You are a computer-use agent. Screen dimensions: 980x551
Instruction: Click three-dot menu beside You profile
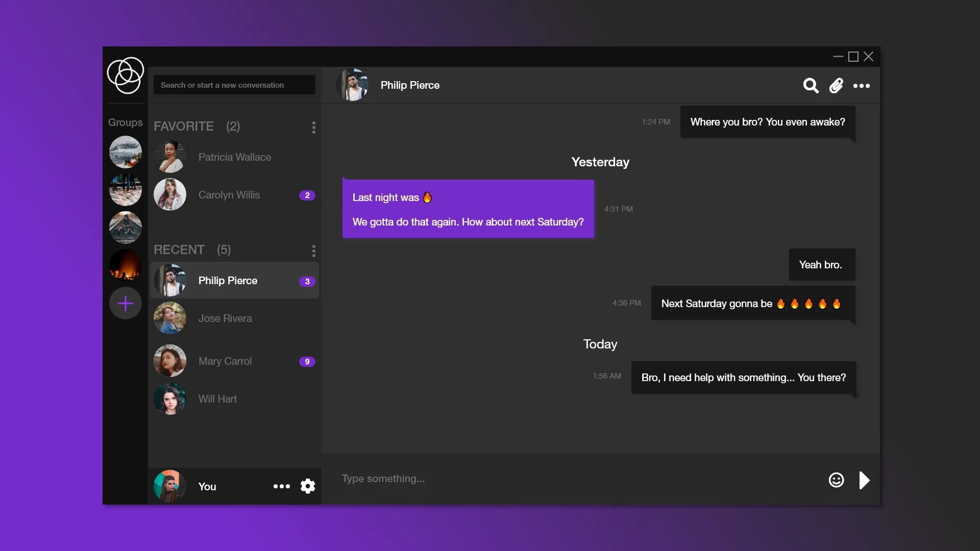point(282,486)
